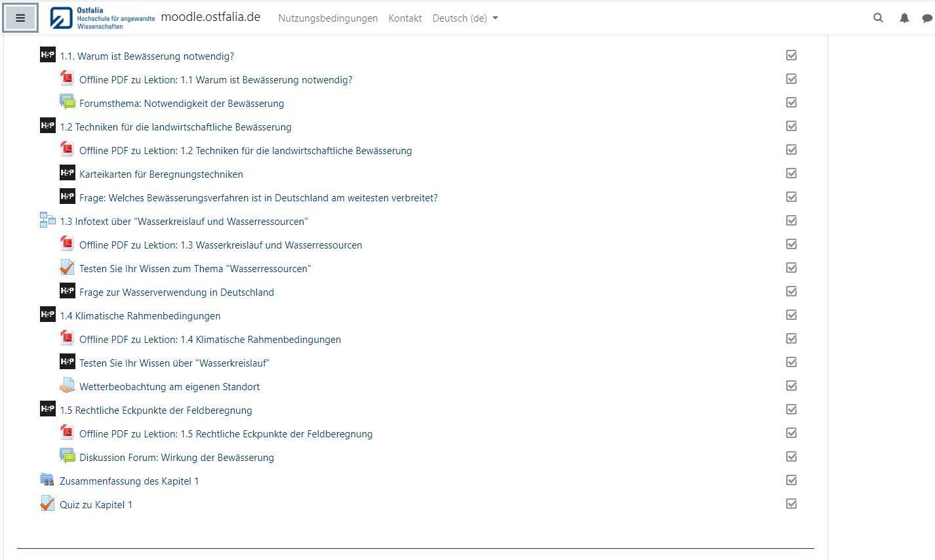Open the notifications bell icon
The width and height of the screenshot is (935, 560).
904,18
